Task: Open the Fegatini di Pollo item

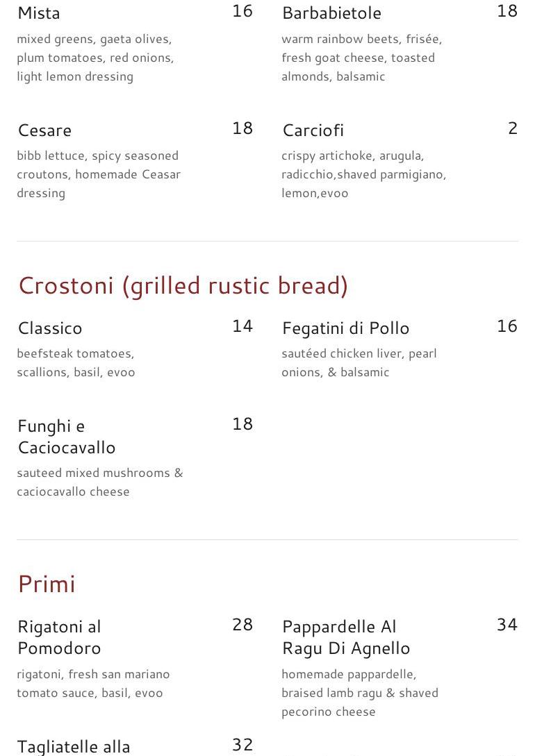Action: click(x=345, y=328)
